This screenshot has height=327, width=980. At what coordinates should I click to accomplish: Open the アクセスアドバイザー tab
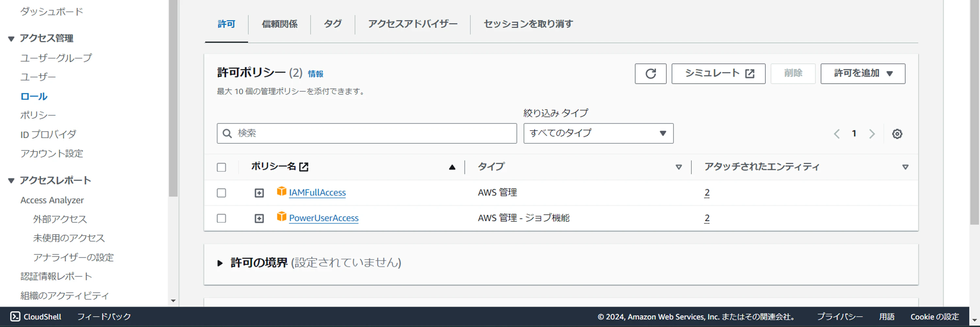pyautogui.click(x=412, y=24)
